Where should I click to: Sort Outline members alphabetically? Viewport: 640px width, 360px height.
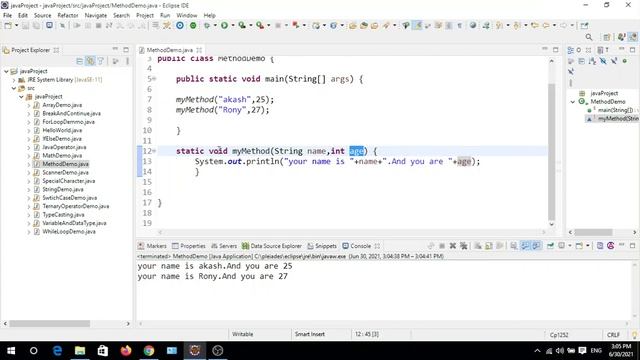[592, 61]
